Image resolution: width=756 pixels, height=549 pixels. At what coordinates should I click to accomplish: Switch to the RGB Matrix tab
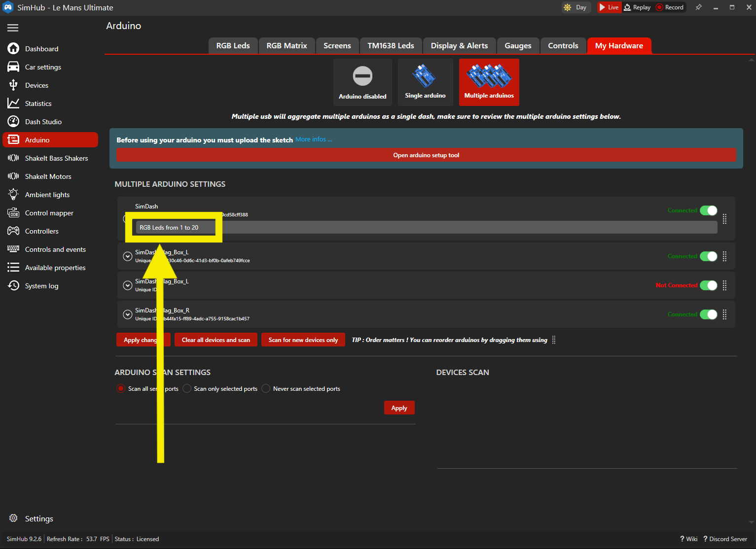pyautogui.click(x=287, y=46)
